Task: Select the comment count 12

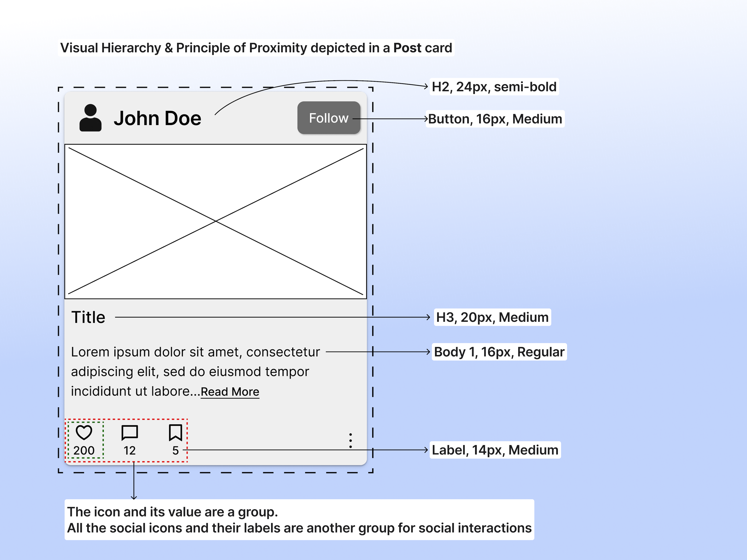Action: click(x=129, y=451)
